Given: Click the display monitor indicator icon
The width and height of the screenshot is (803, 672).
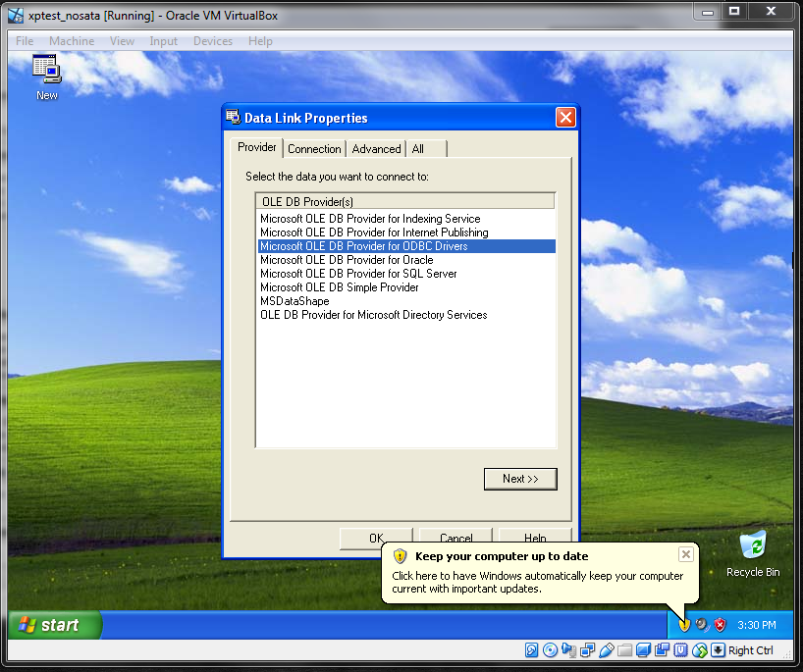Looking at the screenshot, I should [x=643, y=650].
